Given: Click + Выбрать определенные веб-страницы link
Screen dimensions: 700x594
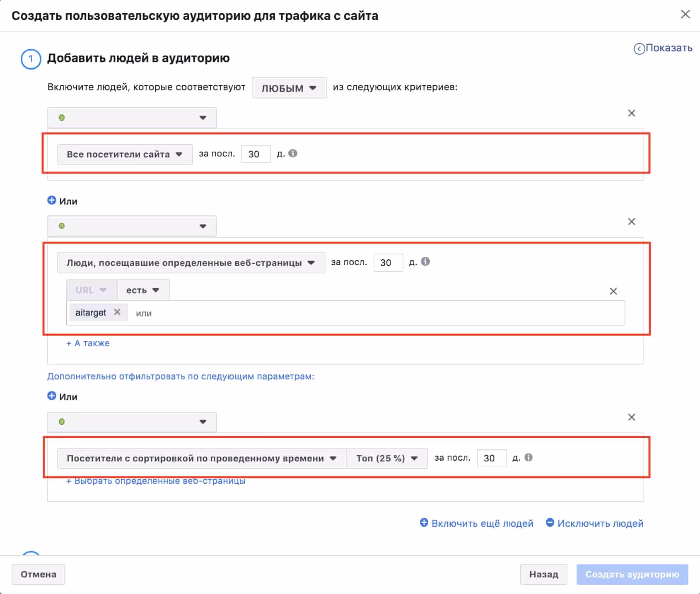Looking at the screenshot, I should pyautogui.click(x=156, y=481).
